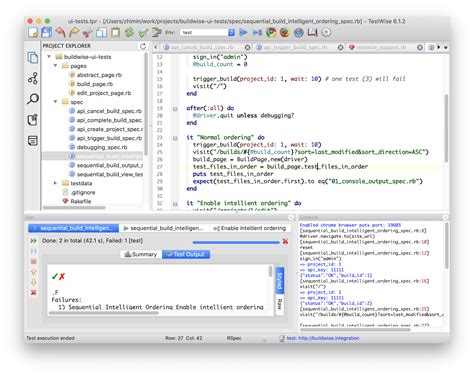Select the Enable intellient ordering run tab
This screenshot has height=375, width=474.
[250, 228]
